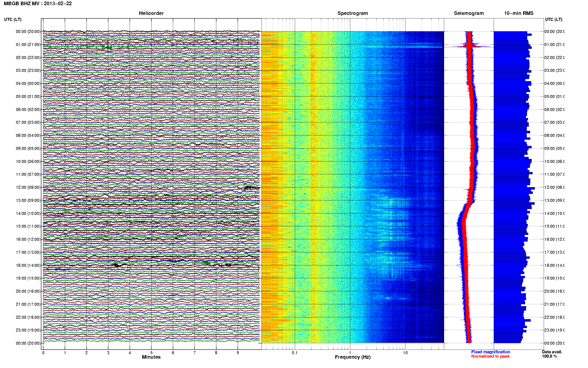
Task: Click the left '03:00 (23:00)' time label
Action: [28, 70]
